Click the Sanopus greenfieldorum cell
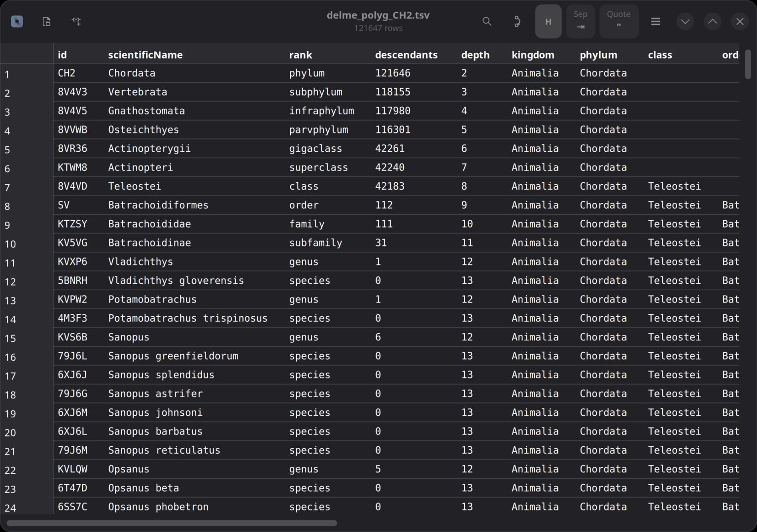Image resolution: width=757 pixels, height=532 pixels. (173, 356)
